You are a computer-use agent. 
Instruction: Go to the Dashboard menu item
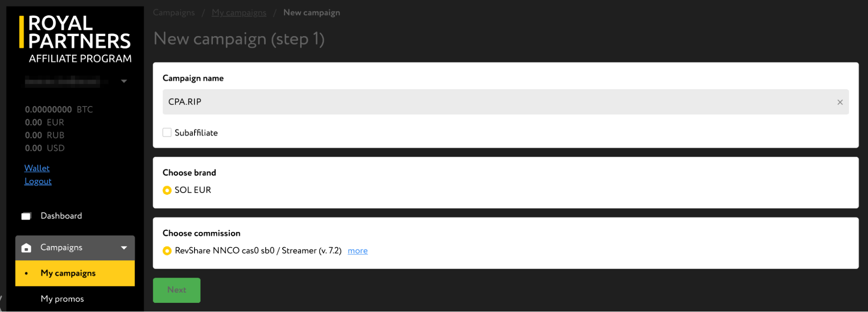(x=61, y=216)
